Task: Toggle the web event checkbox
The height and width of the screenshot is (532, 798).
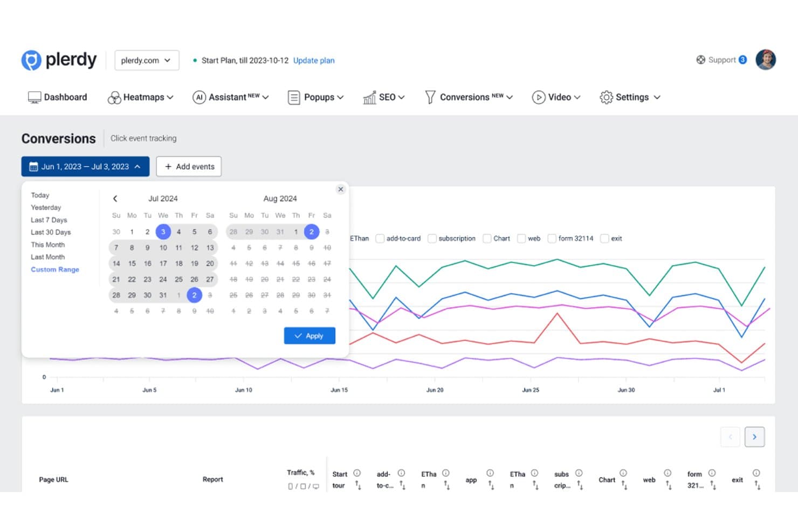Action: pyautogui.click(x=521, y=238)
